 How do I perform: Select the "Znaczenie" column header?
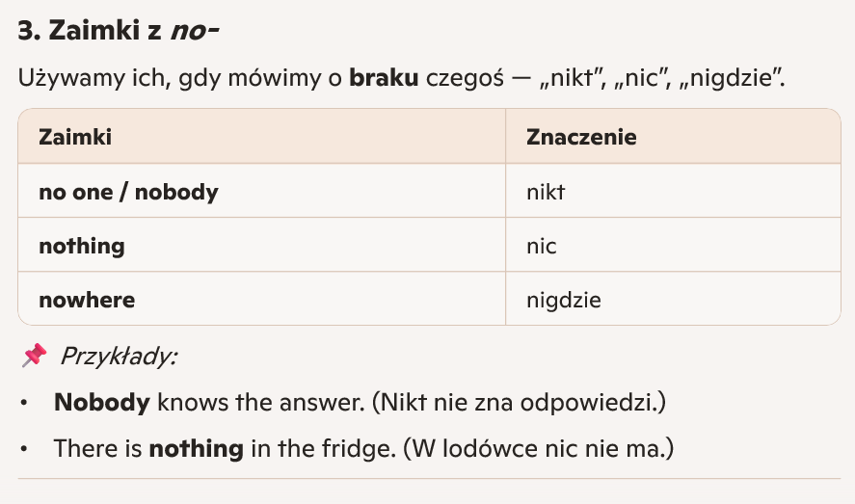[581, 137]
